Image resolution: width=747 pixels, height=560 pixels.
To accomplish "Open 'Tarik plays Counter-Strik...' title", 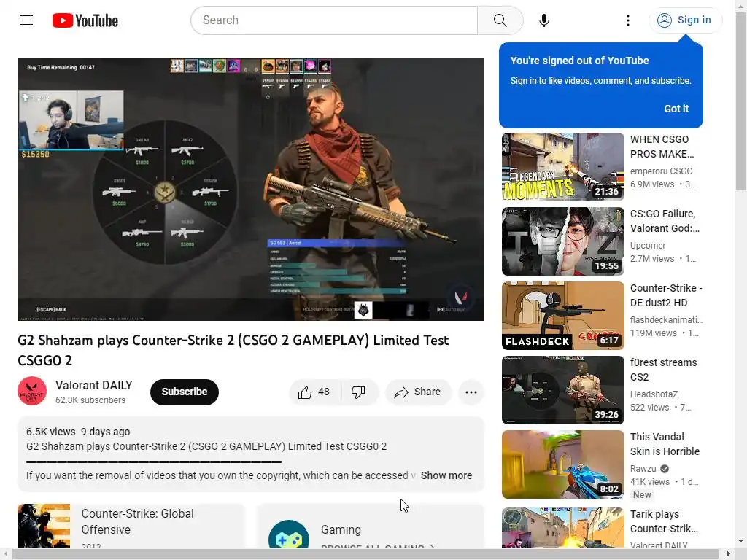I will [664, 521].
